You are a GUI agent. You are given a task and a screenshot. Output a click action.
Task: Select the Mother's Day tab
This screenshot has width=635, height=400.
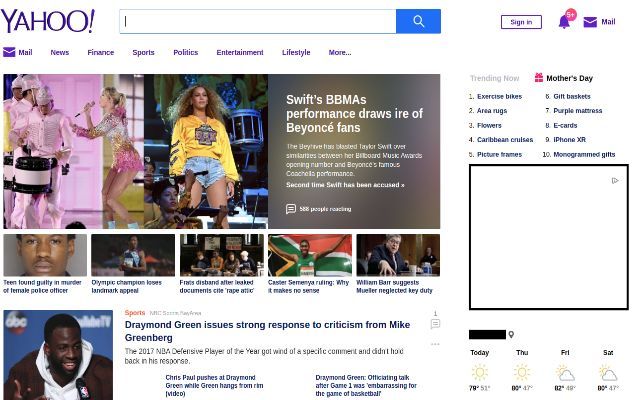(569, 78)
